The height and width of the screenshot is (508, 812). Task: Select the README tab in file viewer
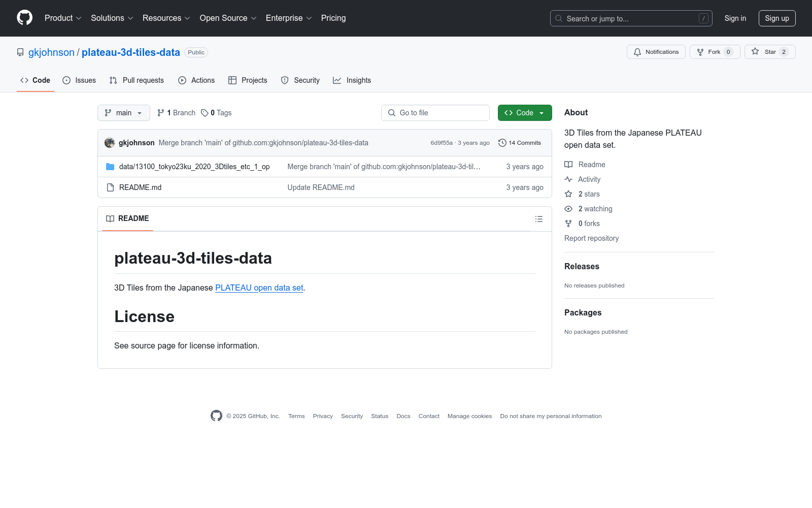(x=127, y=219)
